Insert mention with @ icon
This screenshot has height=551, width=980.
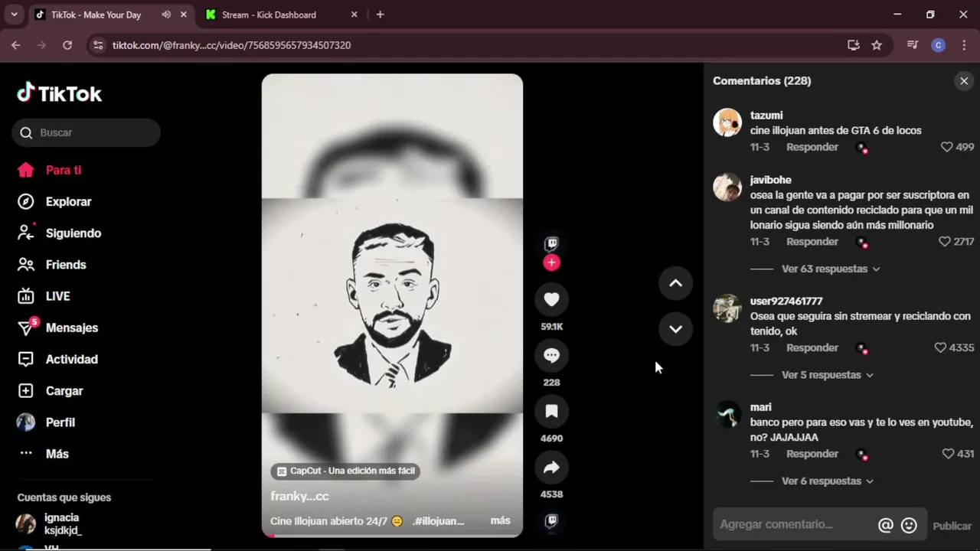coord(886,525)
